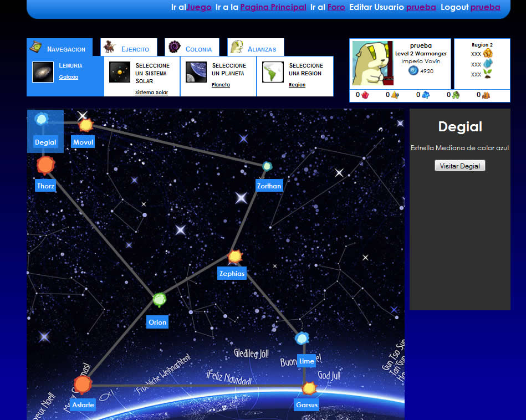Open the Ejercito tab
Viewport: 526px width, 420px height.
click(129, 49)
